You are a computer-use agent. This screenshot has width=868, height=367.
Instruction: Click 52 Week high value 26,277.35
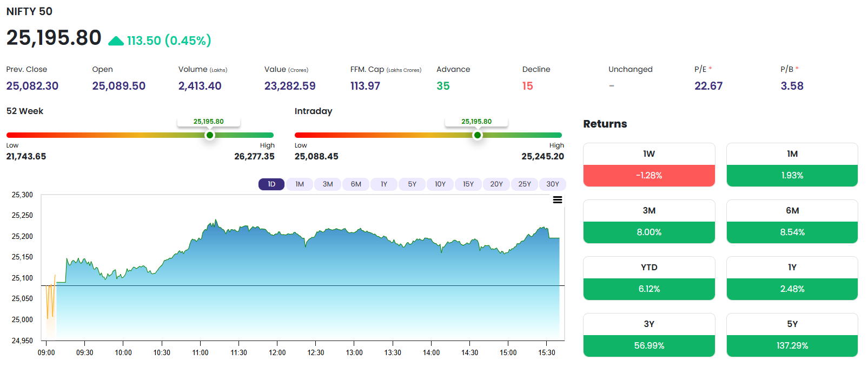click(254, 156)
